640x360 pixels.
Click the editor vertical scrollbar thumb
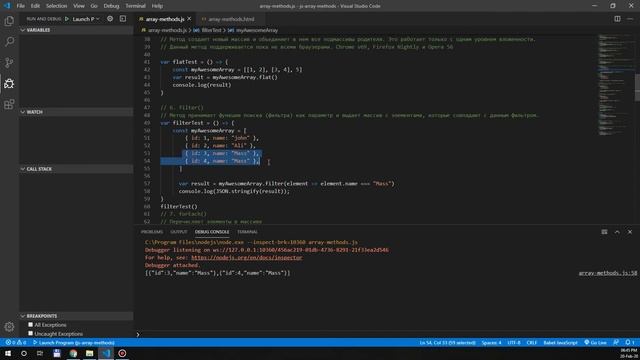(637, 87)
